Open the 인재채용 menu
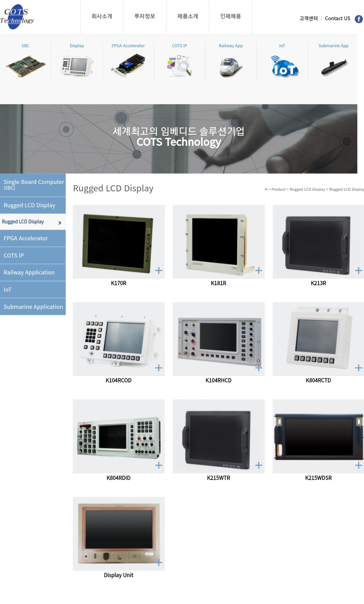This screenshot has width=364, height=604. (231, 16)
